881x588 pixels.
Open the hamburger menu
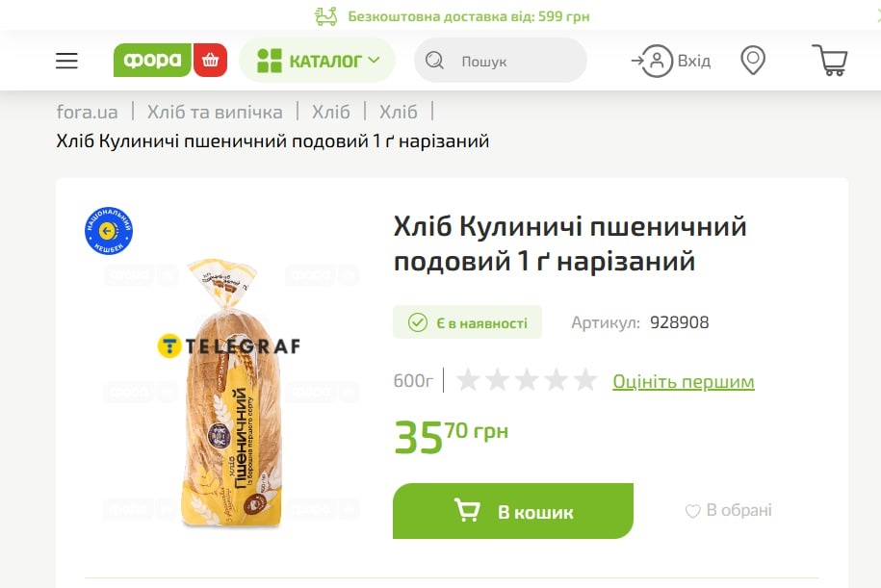(x=66, y=61)
